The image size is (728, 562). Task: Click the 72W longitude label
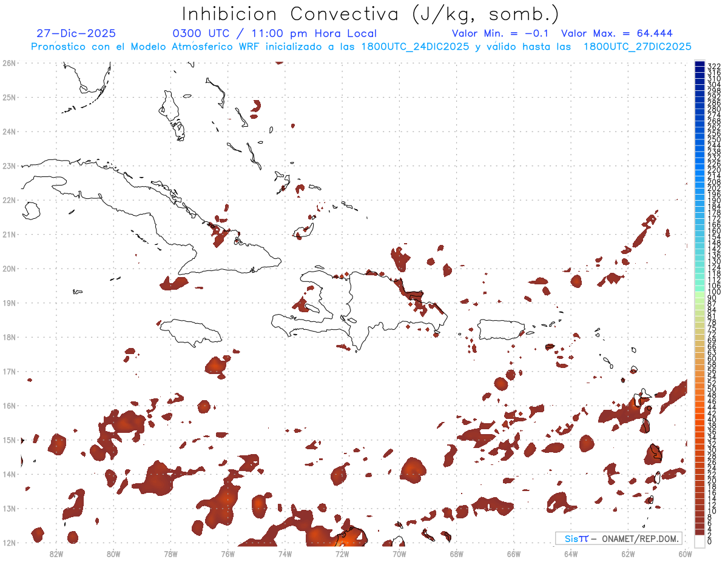(342, 553)
